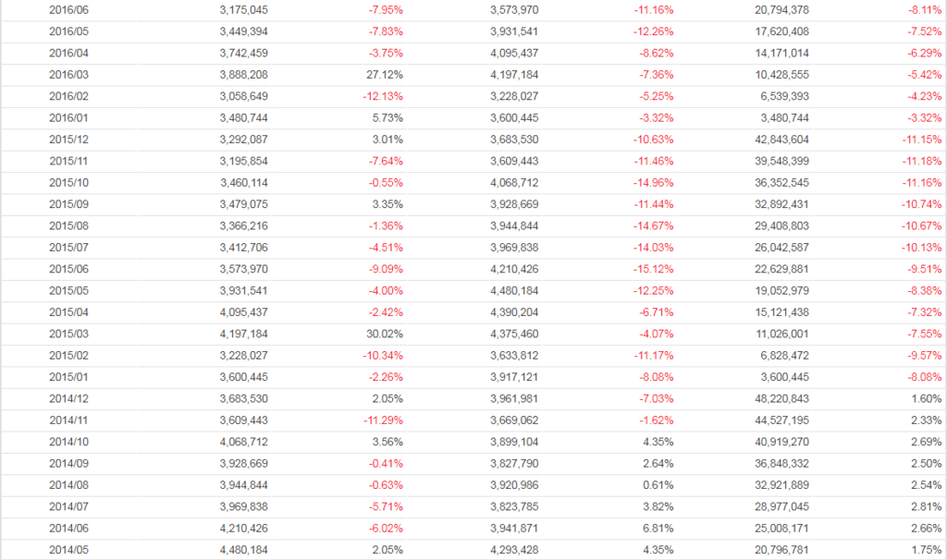
Task: Click the 2015/08 date cell
Action: tap(69, 226)
